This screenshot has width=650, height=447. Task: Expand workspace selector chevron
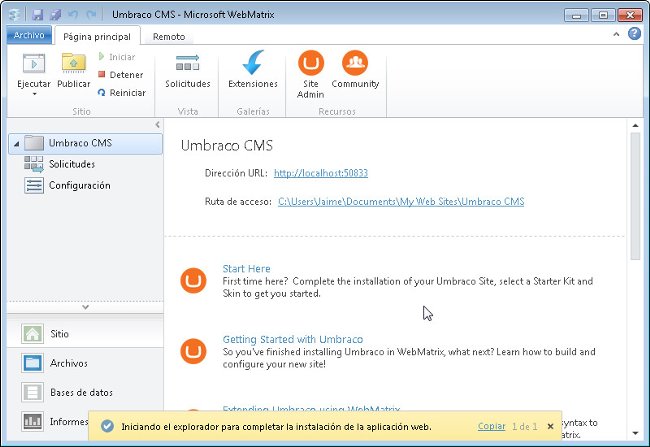pyautogui.click(x=85, y=307)
